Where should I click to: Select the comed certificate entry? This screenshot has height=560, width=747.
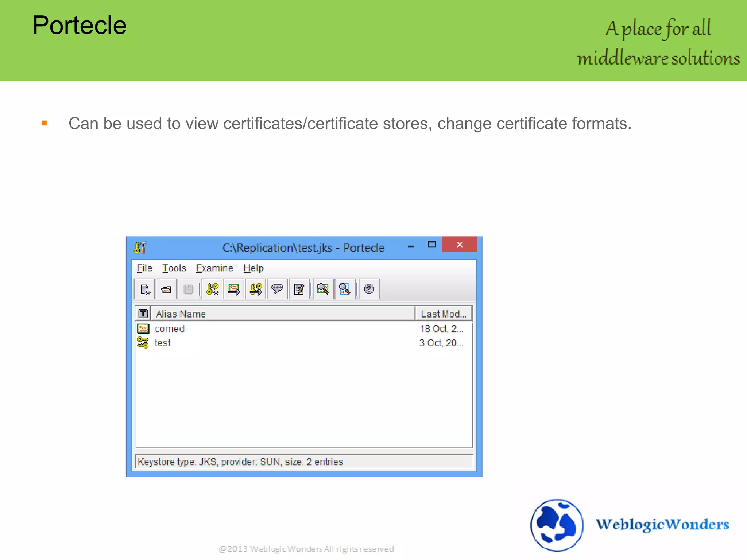pyautogui.click(x=170, y=329)
